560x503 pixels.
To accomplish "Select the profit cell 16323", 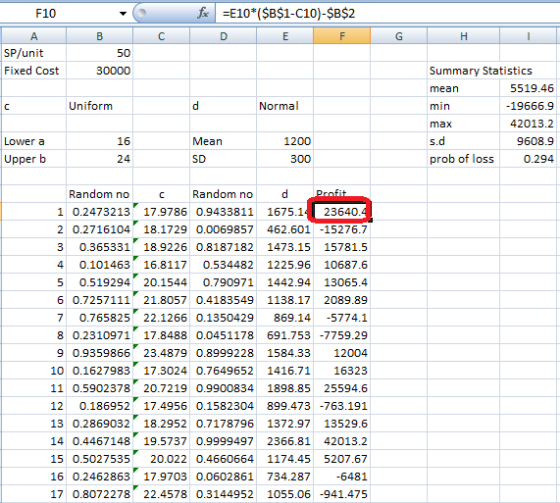I will click(342, 370).
